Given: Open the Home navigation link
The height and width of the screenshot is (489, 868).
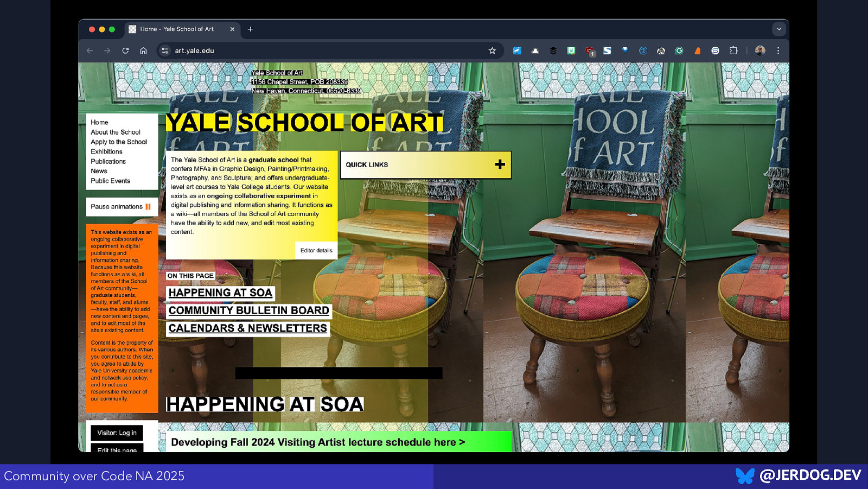Looking at the screenshot, I should (99, 123).
